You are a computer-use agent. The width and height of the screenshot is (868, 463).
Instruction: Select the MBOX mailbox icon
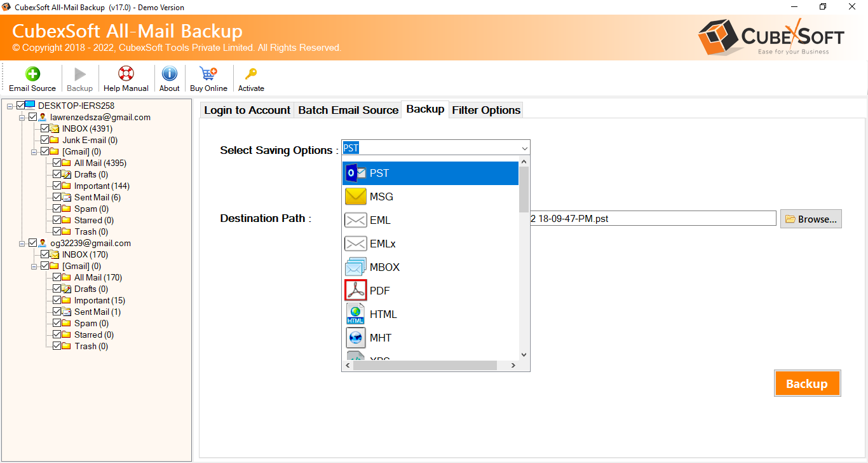pyautogui.click(x=355, y=267)
